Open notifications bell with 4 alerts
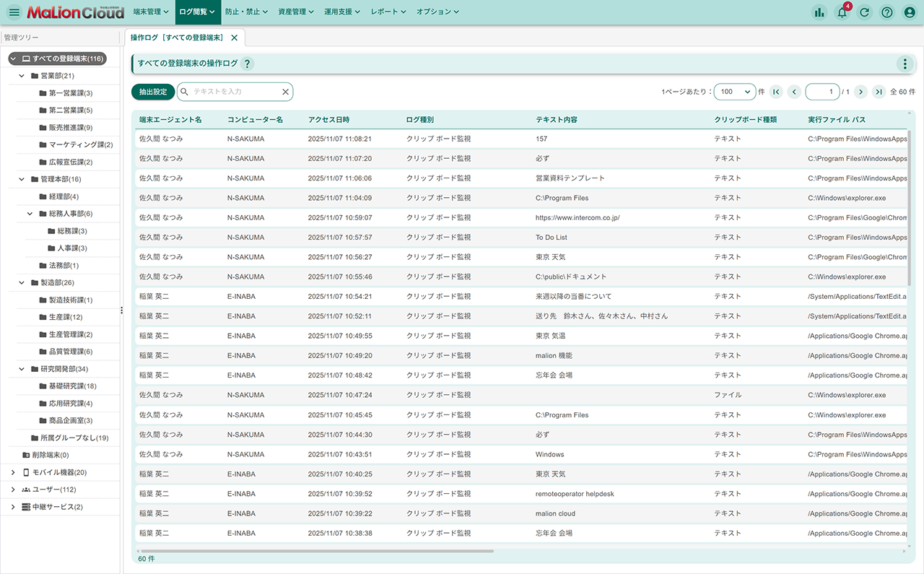The image size is (924, 574). point(842,12)
